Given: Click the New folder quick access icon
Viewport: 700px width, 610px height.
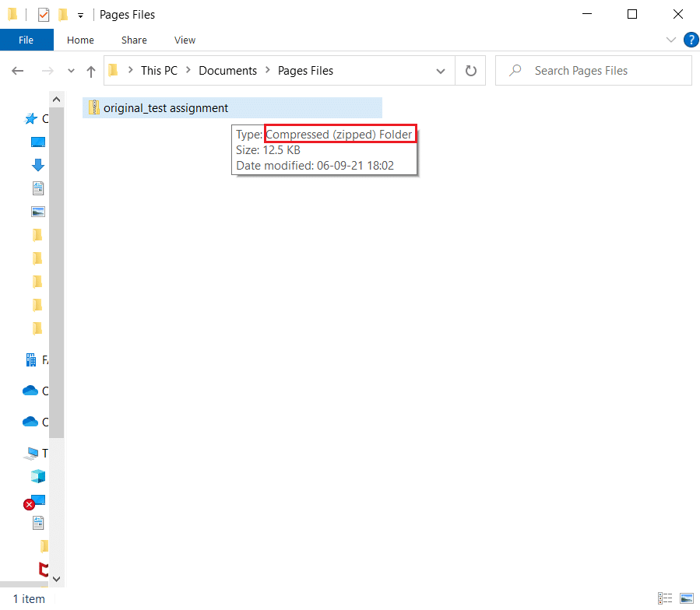Looking at the screenshot, I should [x=62, y=14].
